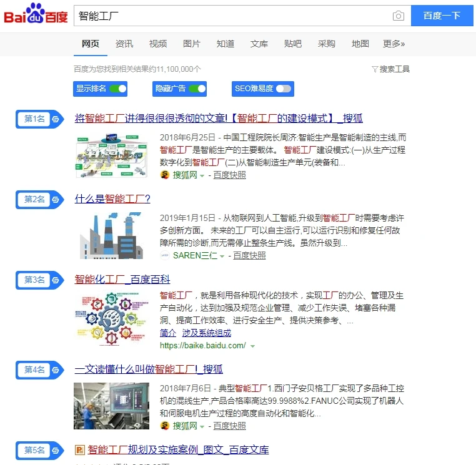This screenshot has width=476, height=465.
Task: Select the 网页 tab
Action: tap(91, 44)
